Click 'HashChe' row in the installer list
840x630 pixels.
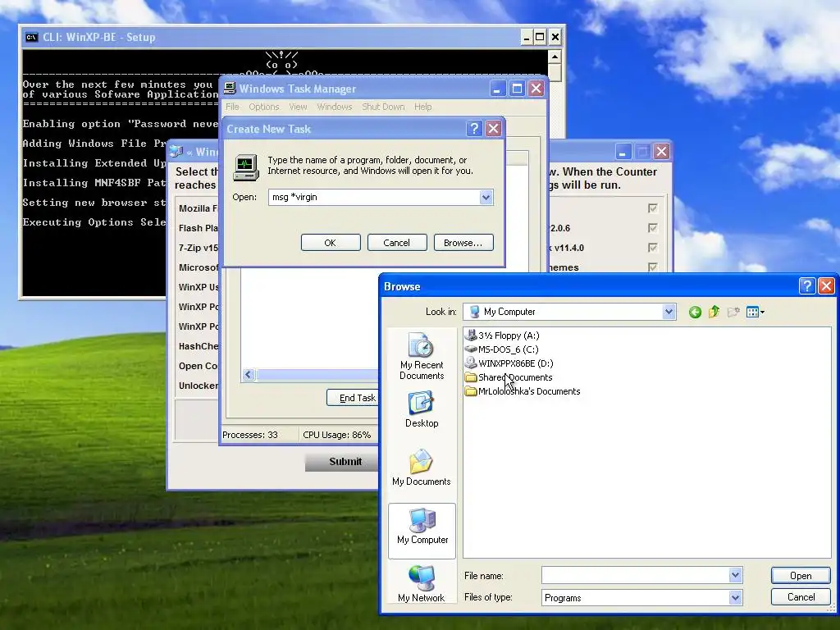coord(198,347)
